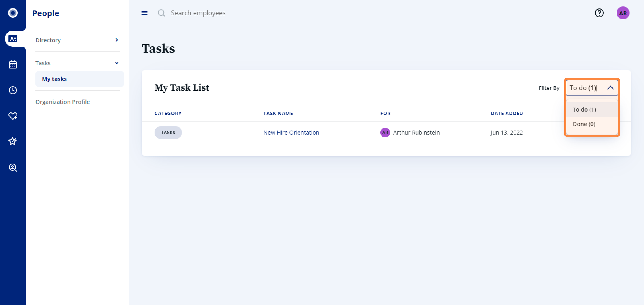Viewport: 644px width, 305px height.
Task: Open the person-search recruiting sidebar icon
Action: pyautogui.click(x=13, y=167)
